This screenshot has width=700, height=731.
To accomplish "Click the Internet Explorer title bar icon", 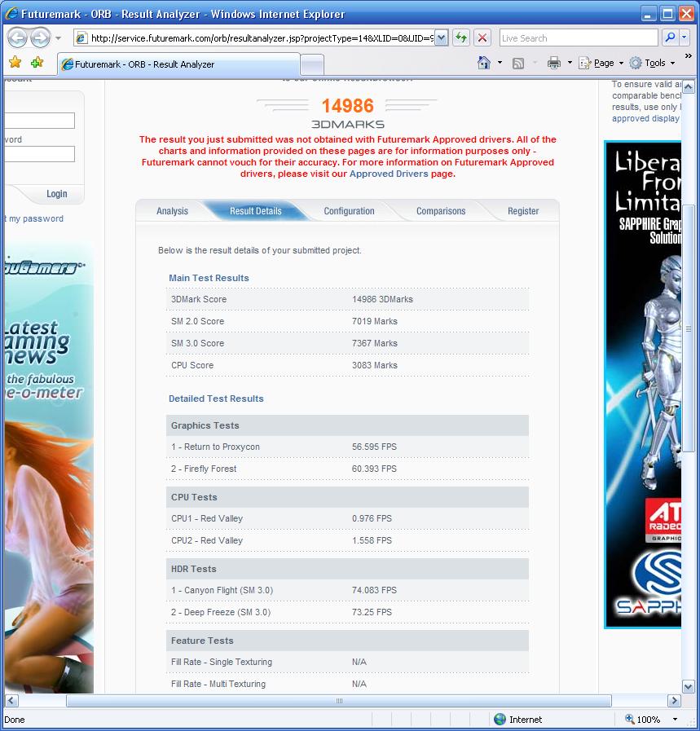I will [x=11, y=14].
